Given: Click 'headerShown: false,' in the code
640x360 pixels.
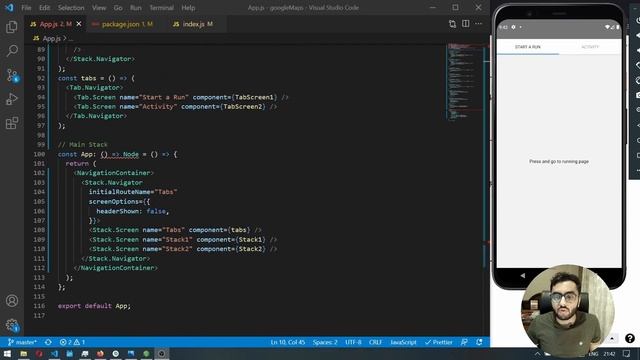Looking at the screenshot, I should point(132,211).
